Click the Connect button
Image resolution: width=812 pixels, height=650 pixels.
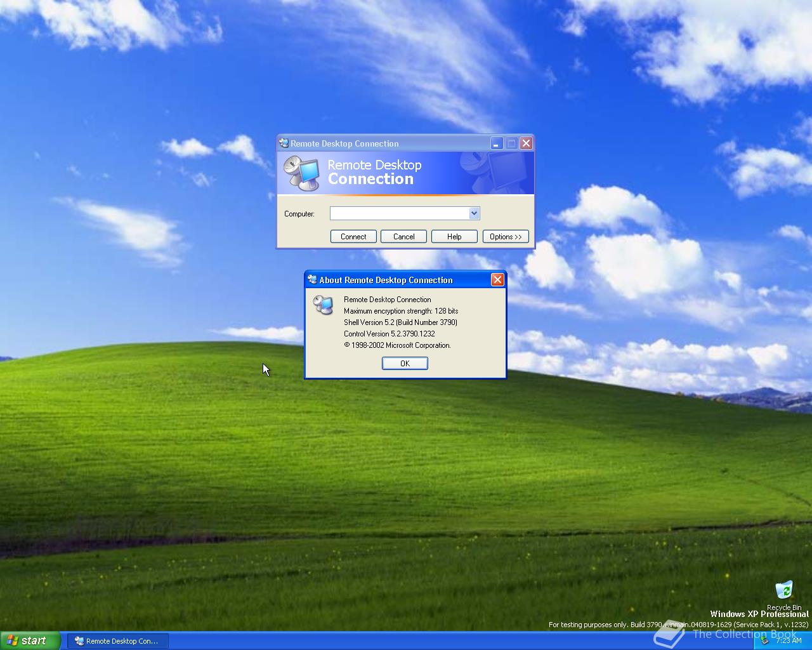[353, 236]
